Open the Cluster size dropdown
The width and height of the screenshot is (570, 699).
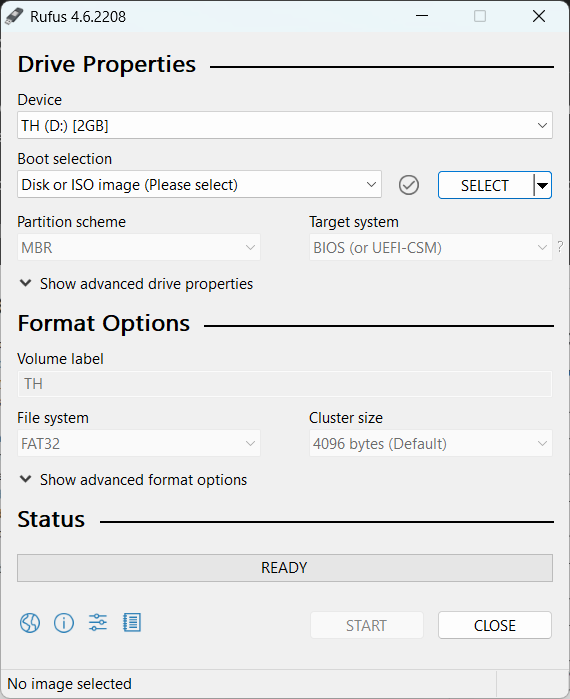click(431, 444)
